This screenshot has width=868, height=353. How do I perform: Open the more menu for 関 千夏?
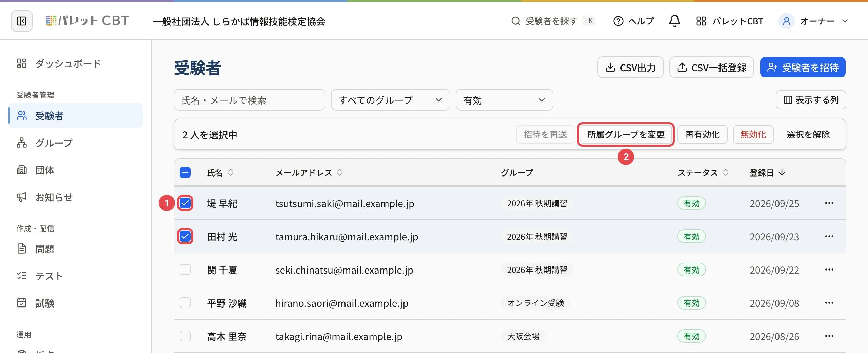click(829, 270)
